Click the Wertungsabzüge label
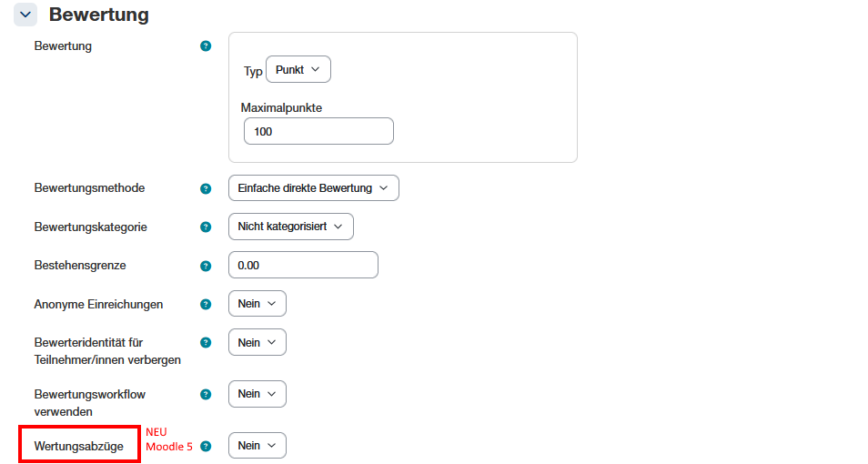 coord(78,446)
